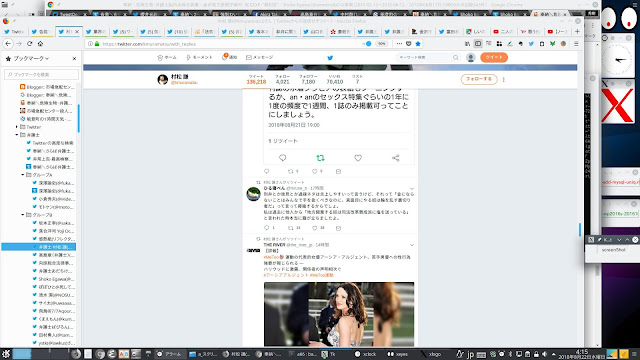640x360 pixels.
Task: Select the highlighted 弁護士 村松 謙 bookmark
Action: [39, 247]
